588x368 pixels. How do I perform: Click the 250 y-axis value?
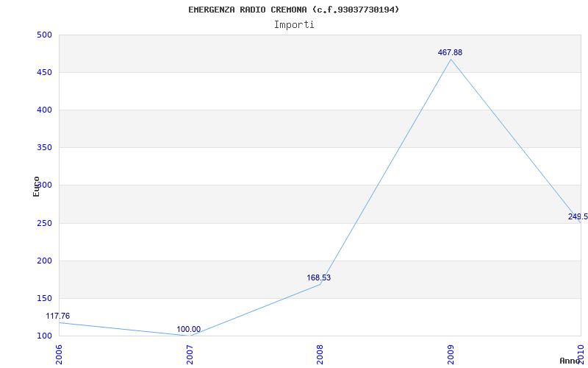[44, 224]
